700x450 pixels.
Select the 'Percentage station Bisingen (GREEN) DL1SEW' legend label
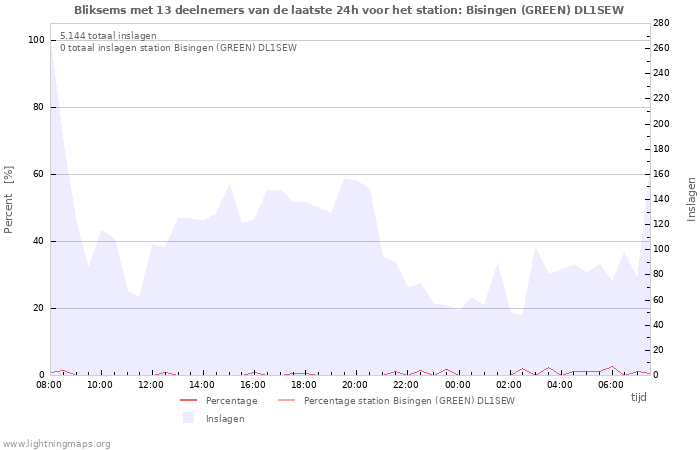[x=409, y=401]
